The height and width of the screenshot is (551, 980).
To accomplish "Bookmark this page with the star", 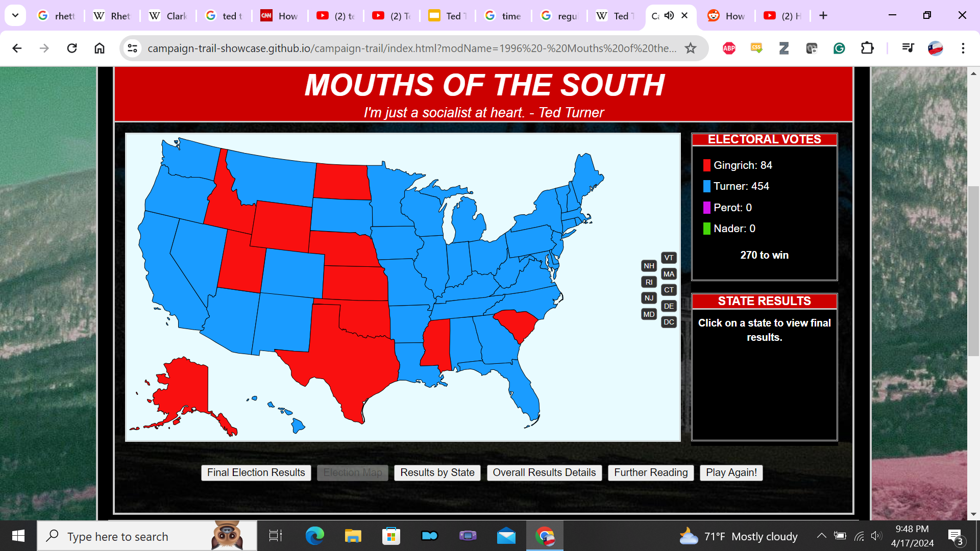I will tap(691, 48).
